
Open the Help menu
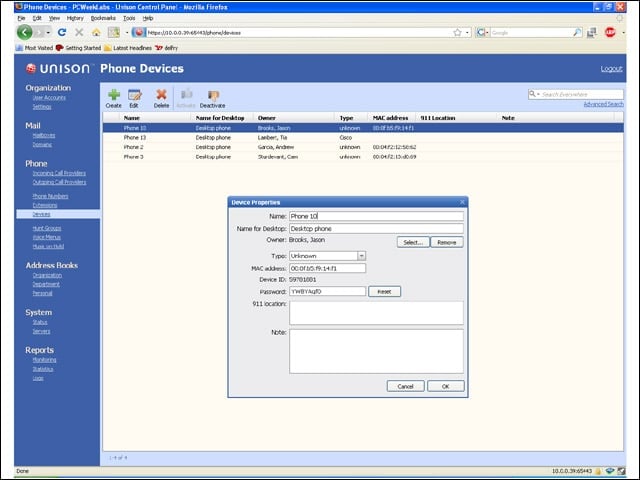(x=148, y=18)
